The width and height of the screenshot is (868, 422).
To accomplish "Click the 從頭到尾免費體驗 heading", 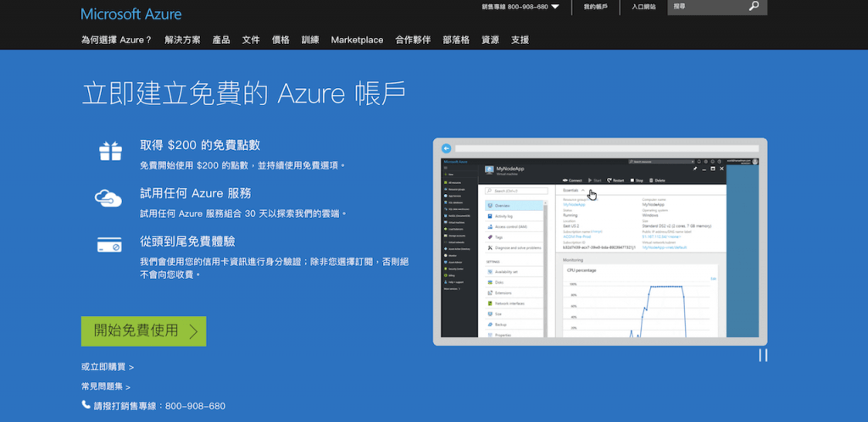I will point(187,242).
